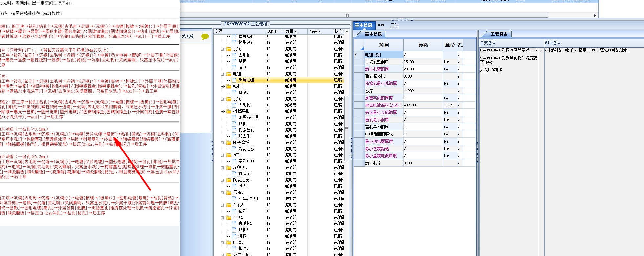Image resolution: width=644 pixels, height=256 pixels.
Task: Click the 电镀线别 row label
Action: [x=384, y=55]
